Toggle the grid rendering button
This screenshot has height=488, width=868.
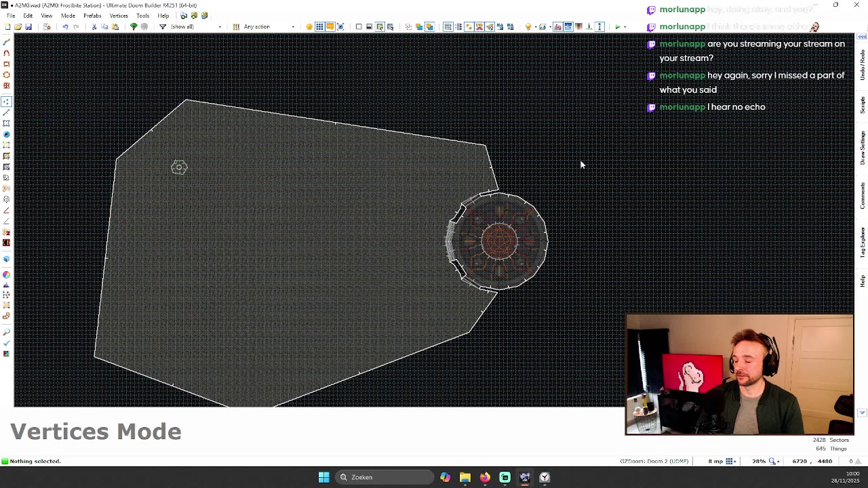(x=319, y=26)
